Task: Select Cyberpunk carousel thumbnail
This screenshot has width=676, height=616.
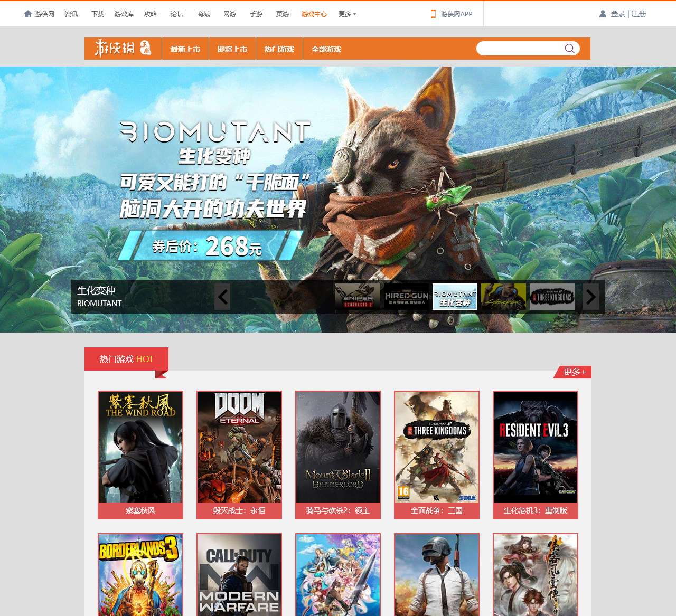Action: (x=503, y=297)
